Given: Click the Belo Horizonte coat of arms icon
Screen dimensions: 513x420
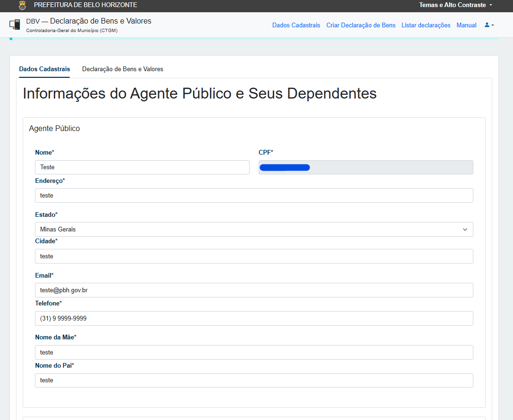Looking at the screenshot, I should pyautogui.click(x=22, y=5).
